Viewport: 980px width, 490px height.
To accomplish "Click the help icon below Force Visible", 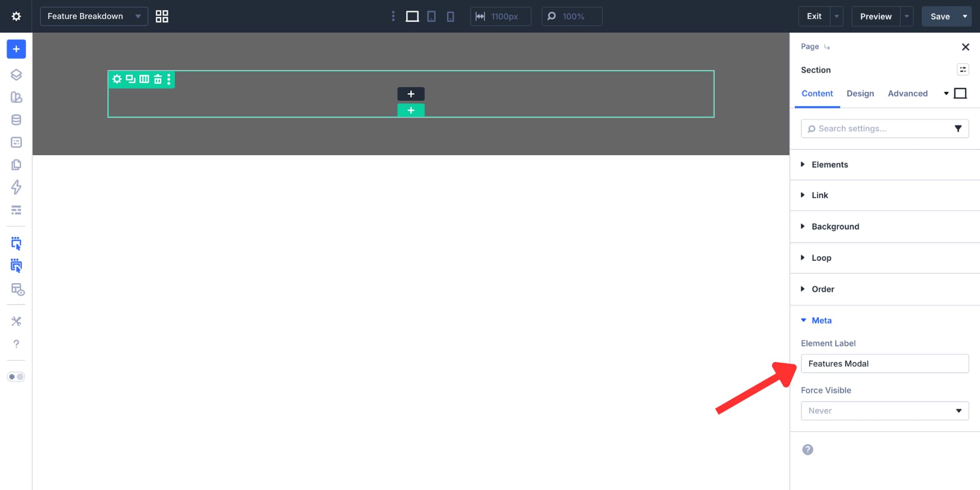I will coord(808,450).
